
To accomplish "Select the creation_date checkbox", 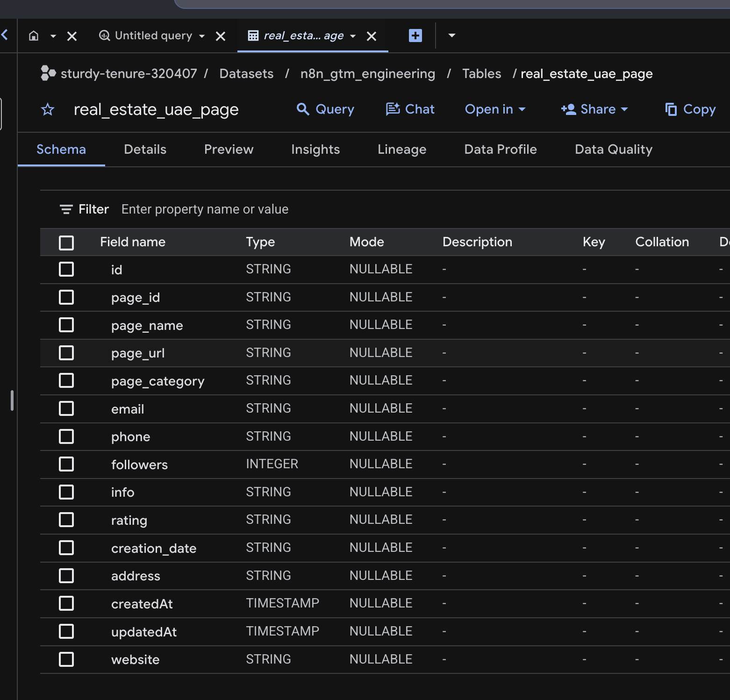I will click(x=66, y=548).
